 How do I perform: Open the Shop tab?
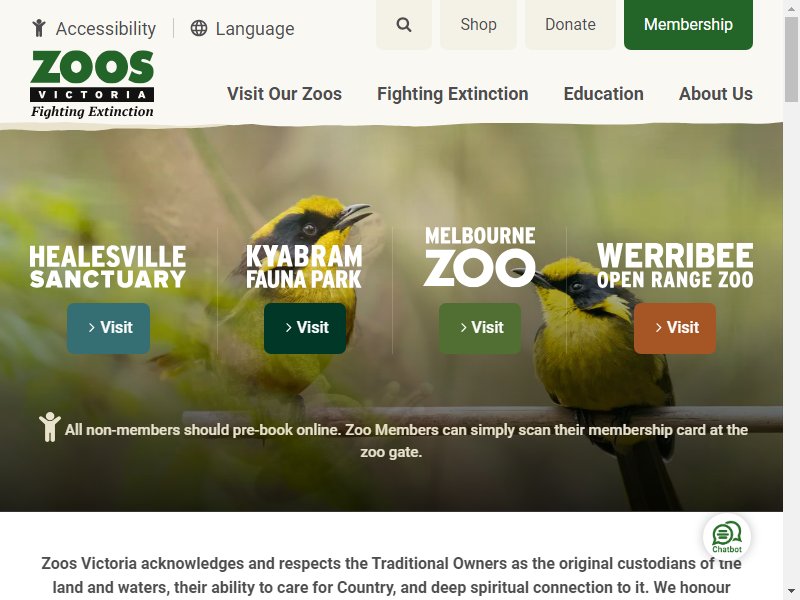coord(478,24)
